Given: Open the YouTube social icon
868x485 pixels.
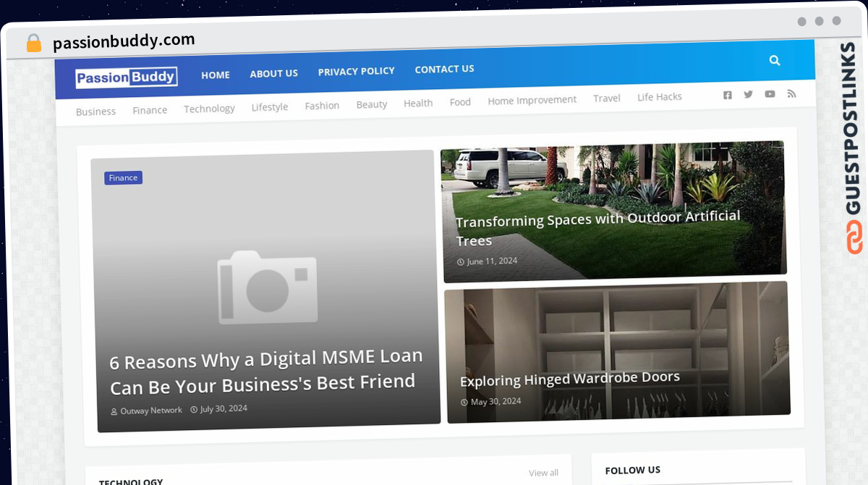Looking at the screenshot, I should tap(770, 94).
